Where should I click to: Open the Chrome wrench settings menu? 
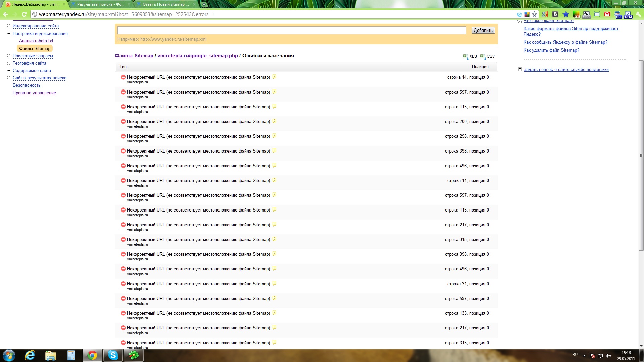tap(638, 14)
